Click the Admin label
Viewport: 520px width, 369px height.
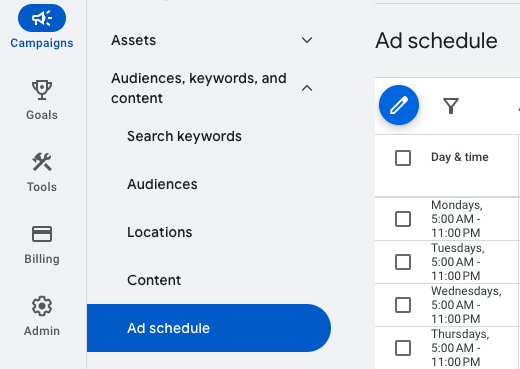(42, 331)
